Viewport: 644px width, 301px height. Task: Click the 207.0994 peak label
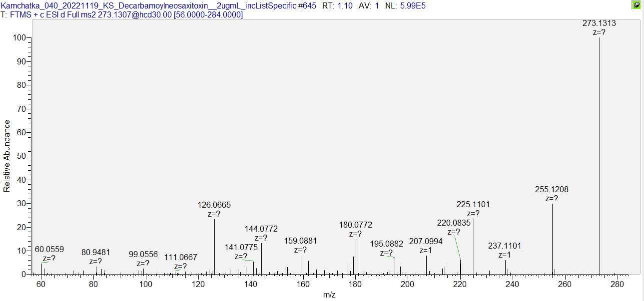[x=426, y=242]
